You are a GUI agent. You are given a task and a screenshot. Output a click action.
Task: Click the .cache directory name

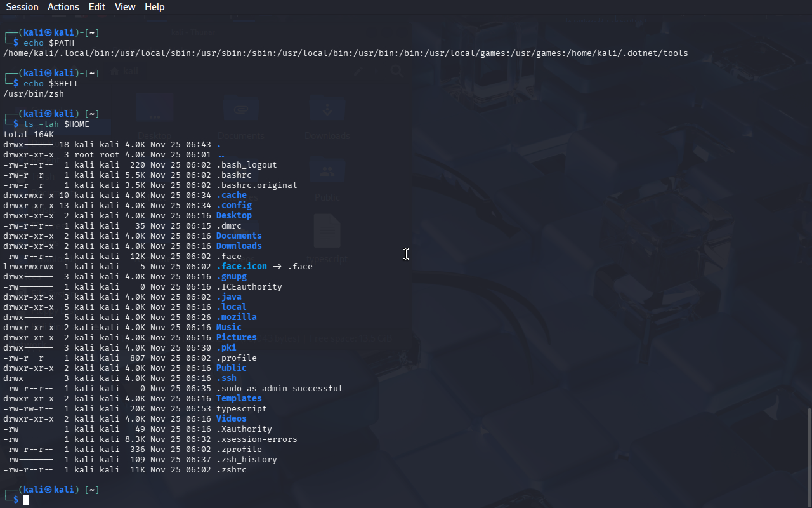(231, 196)
